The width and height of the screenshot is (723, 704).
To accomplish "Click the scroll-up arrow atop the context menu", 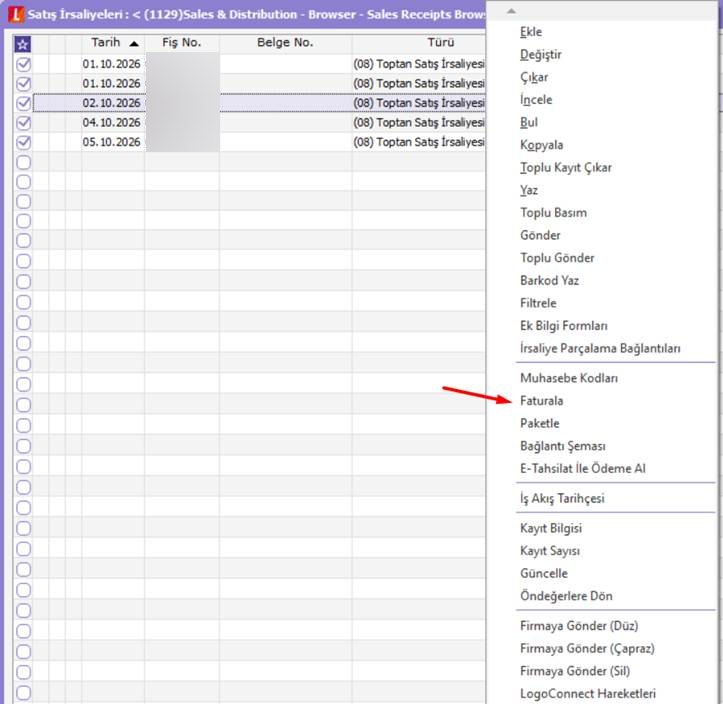I will coord(511,11).
